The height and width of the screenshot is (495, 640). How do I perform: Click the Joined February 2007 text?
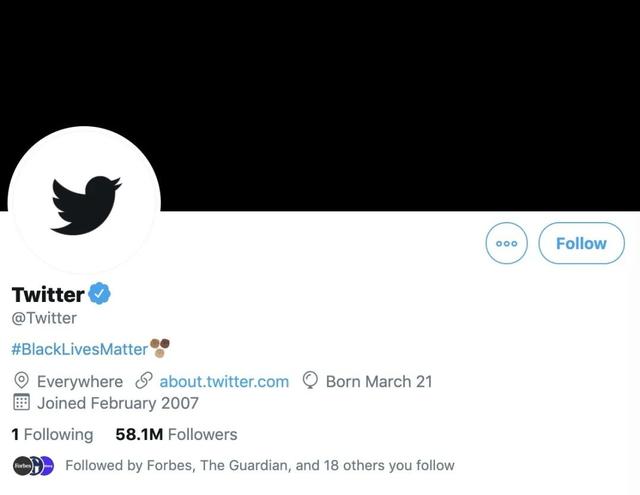pyautogui.click(x=118, y=403)
